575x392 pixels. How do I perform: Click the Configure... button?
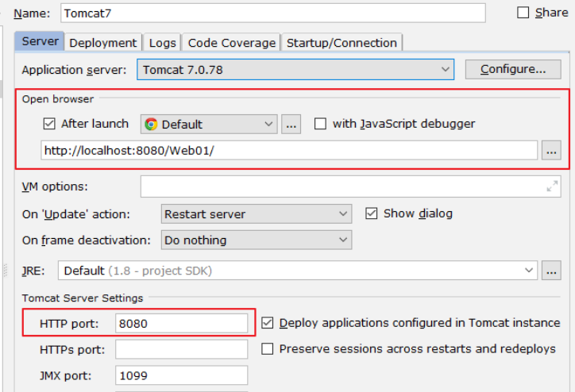[x=513, y=69]
